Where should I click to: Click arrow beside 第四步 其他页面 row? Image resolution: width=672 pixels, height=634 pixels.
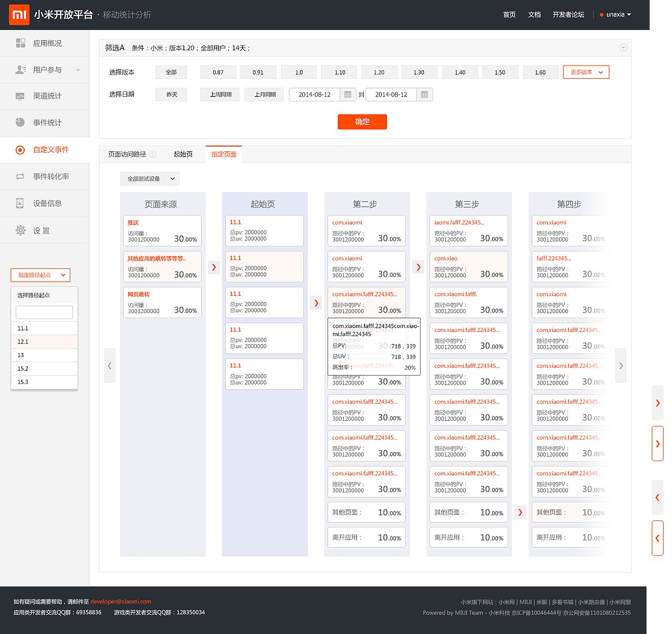coord(520,512)
